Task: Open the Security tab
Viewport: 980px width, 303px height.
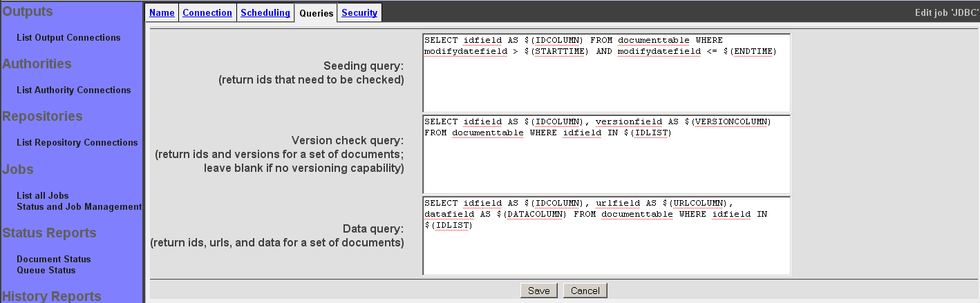Action: [x=359, y=13]
